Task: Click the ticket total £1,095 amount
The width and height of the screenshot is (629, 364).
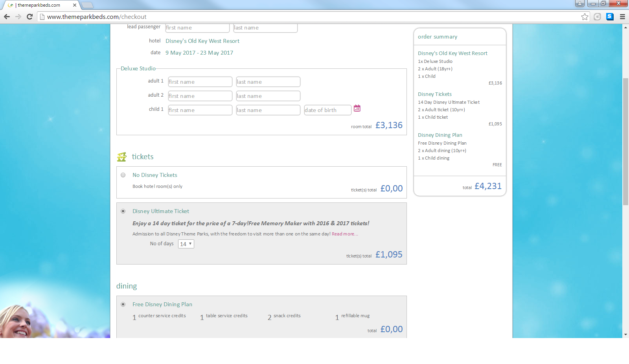Action: coord(389,254)
